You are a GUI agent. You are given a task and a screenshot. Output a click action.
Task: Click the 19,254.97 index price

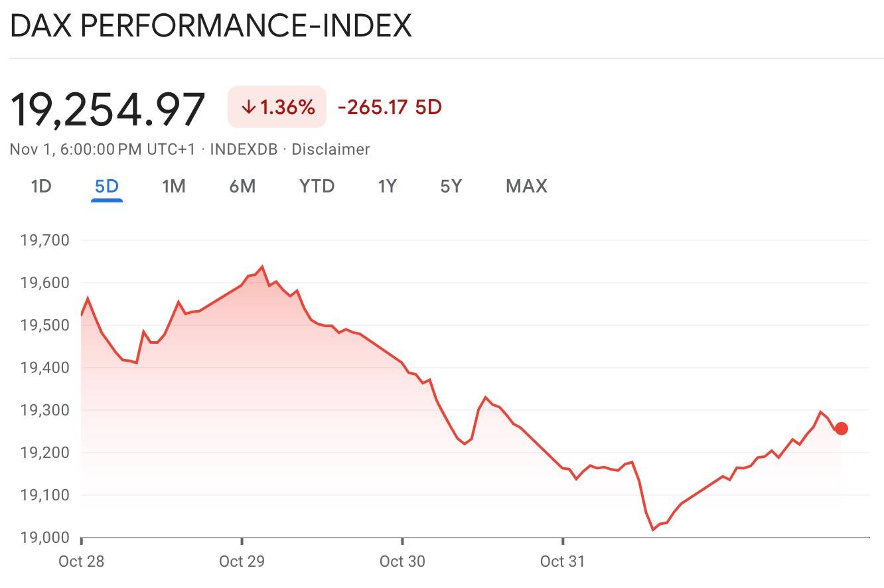coord(108,109)
